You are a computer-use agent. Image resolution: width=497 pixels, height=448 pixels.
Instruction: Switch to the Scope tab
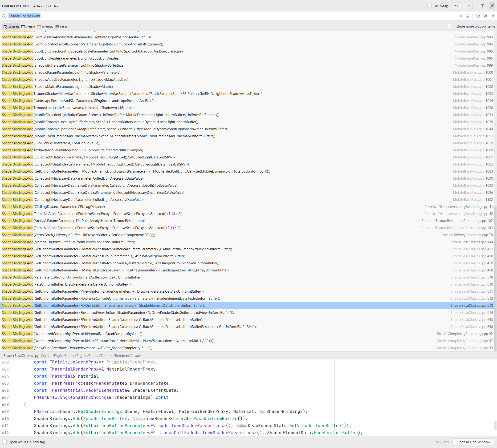pyautogui.click(x=61, y=27)
